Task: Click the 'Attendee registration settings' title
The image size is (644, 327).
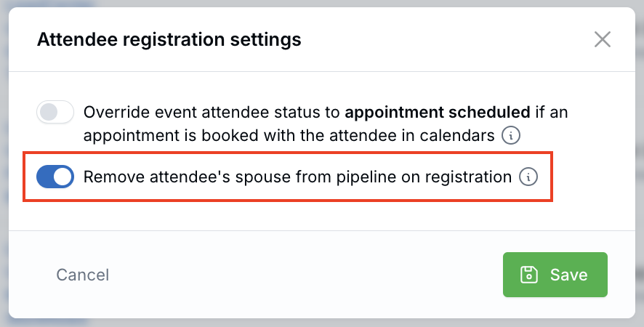Action: [169, 39]
